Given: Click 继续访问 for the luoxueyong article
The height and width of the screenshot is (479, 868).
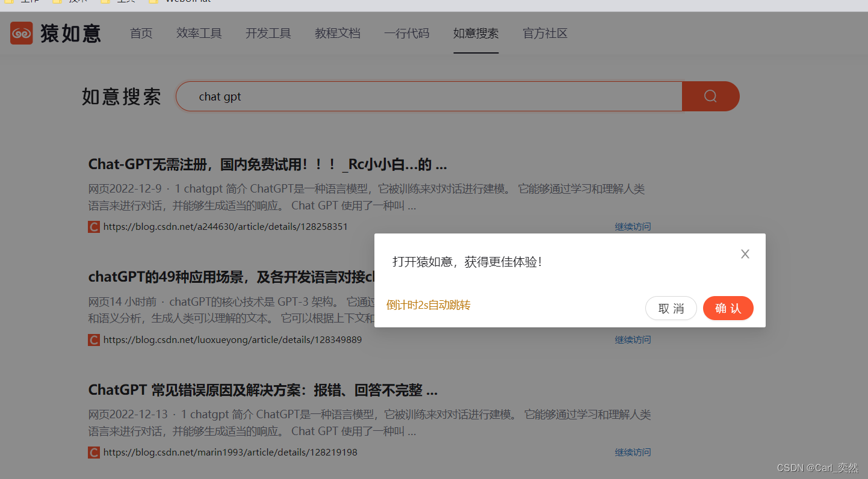Looking at the screenshot, I should (x=633, y=340).
